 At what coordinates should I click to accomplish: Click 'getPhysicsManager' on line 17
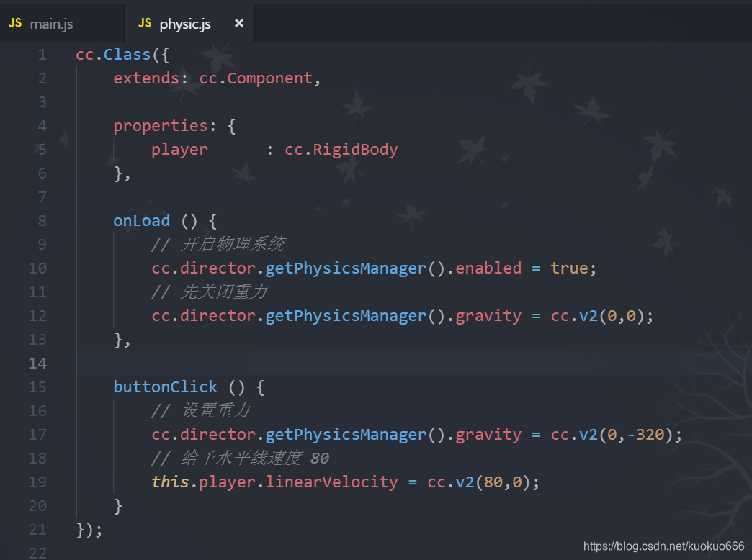(x=346, y=435)
